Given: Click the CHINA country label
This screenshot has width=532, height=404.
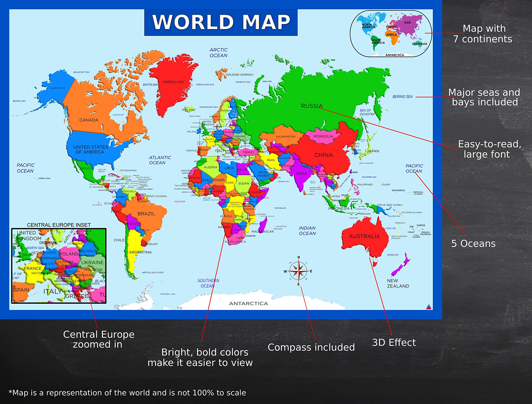Looking at the screenshot, I should (324, 155).
